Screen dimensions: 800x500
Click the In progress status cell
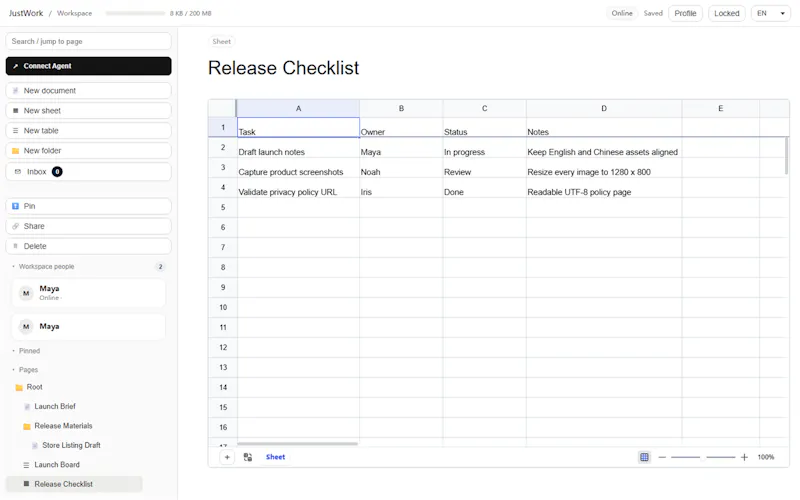coord(484,148)
